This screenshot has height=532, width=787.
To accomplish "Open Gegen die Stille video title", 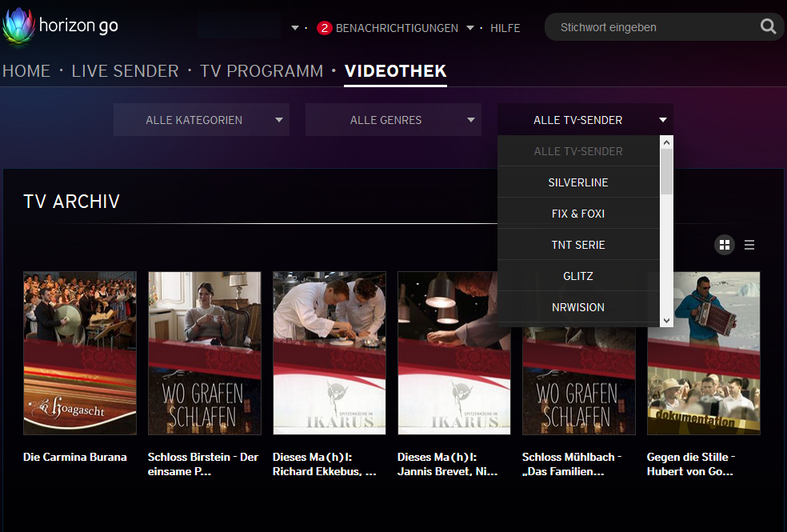I will [691, 464].
